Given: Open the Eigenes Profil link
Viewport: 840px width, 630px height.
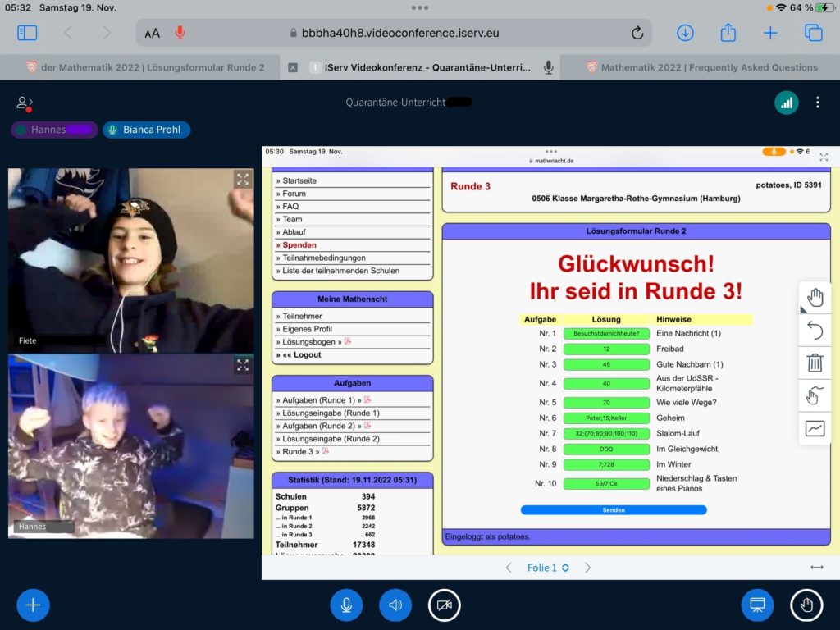Looking at the screenshot, I should click(x=307, y=329).
